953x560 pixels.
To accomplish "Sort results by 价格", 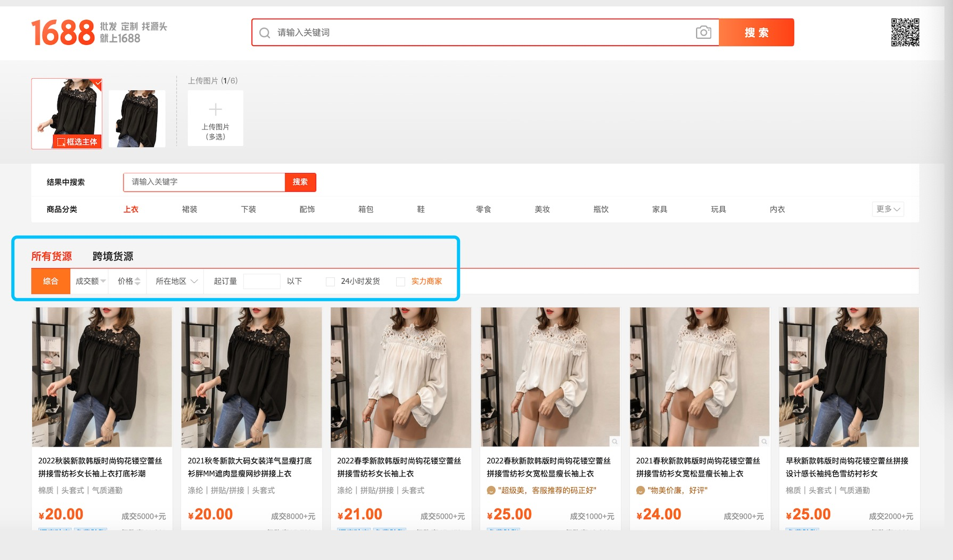I will coord(129,281).
